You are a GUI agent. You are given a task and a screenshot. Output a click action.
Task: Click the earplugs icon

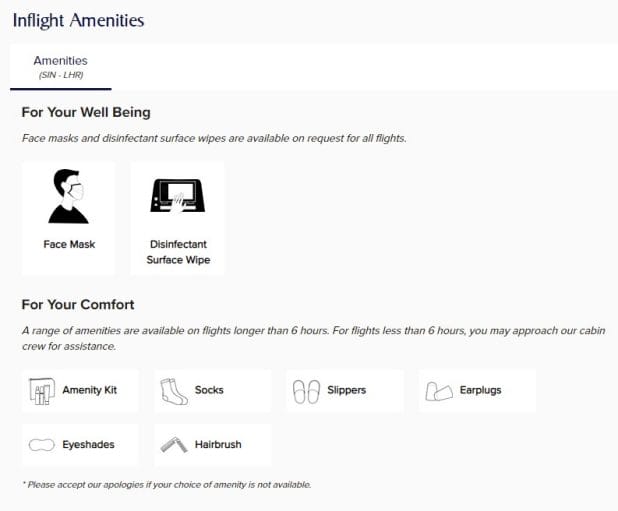pyautogui.click(x=439, y=392)
